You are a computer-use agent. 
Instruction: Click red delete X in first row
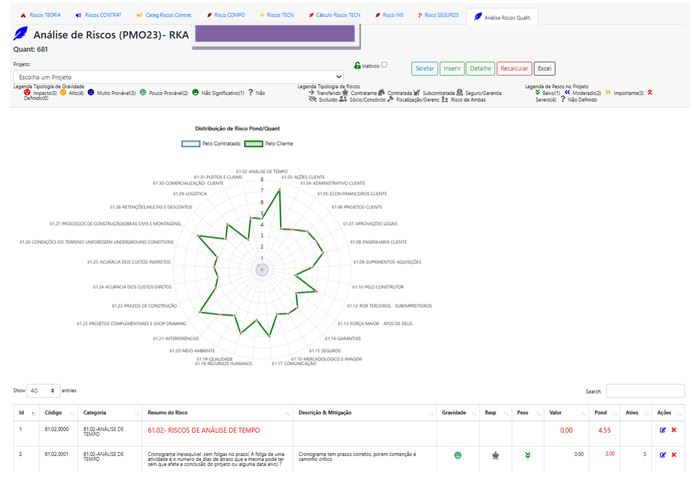[x=673, y=430]
